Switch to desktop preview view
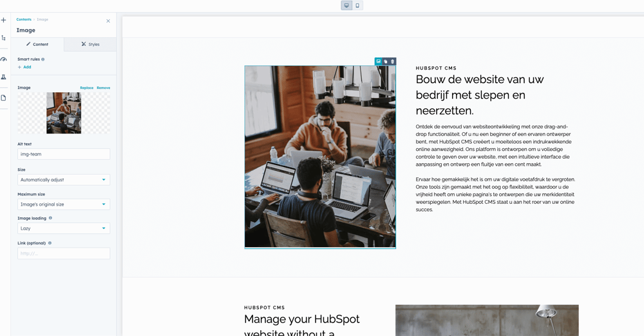This screenshot has width=644, height=336. coord(346,5)
